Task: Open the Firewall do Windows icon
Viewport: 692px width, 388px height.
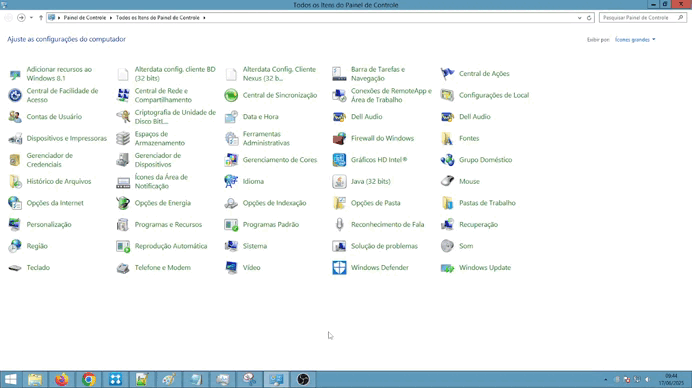Action: click(x=339, y=138)
